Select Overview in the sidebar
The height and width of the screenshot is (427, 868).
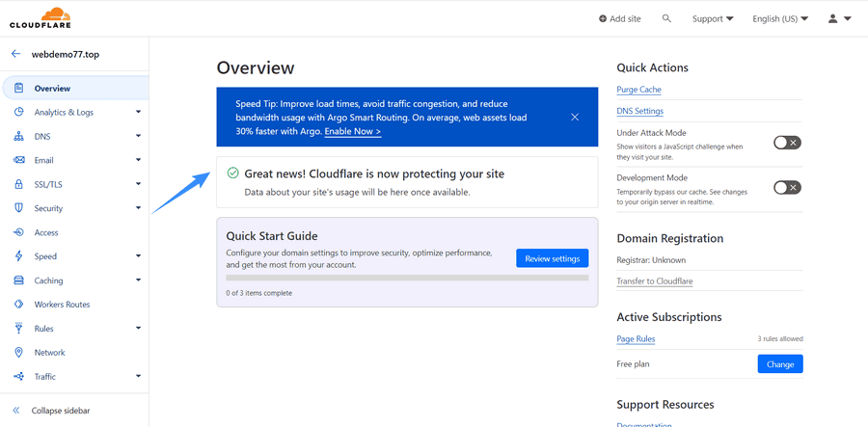click(x=75, y=88)
